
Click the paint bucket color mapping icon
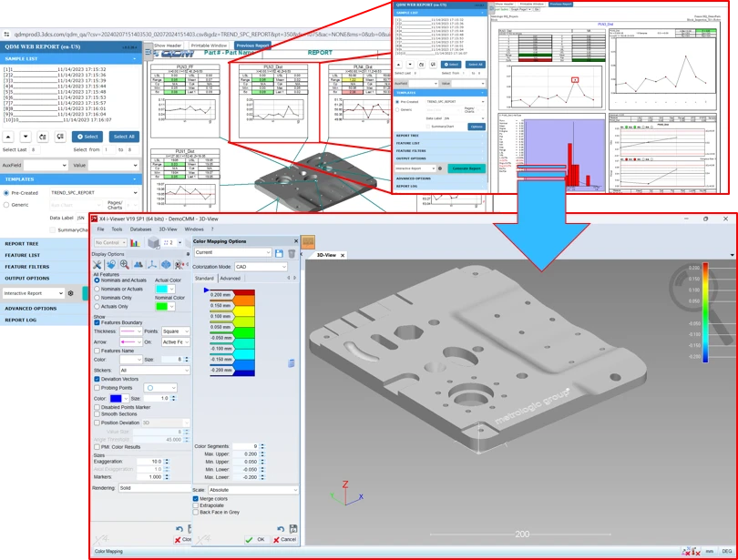click(x=111, y=265)
